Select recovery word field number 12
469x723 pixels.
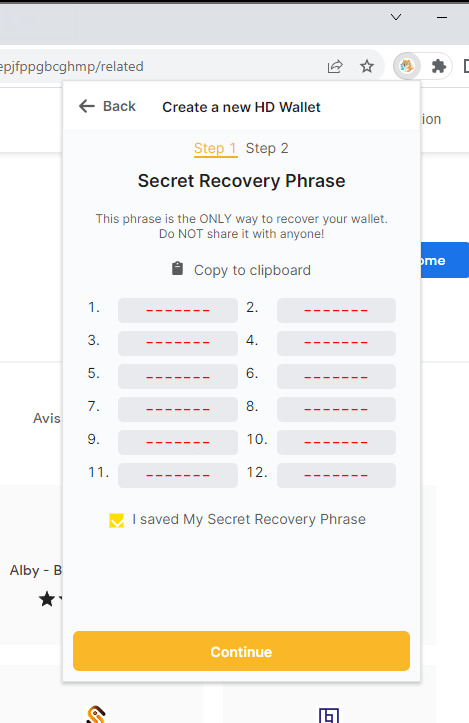pos(336,475)
